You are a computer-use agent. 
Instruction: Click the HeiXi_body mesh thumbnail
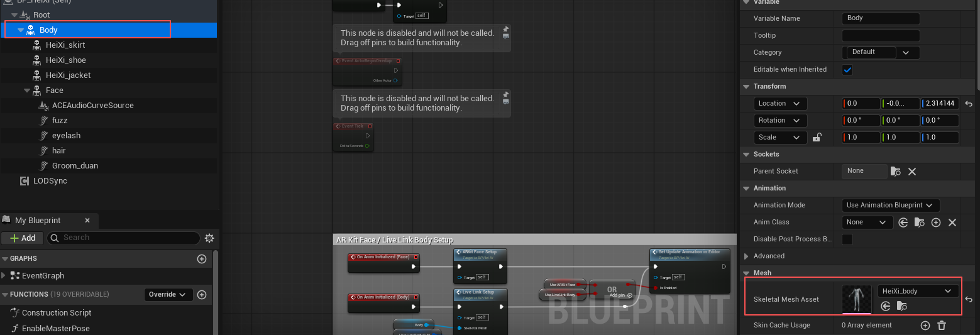[857, 299]
